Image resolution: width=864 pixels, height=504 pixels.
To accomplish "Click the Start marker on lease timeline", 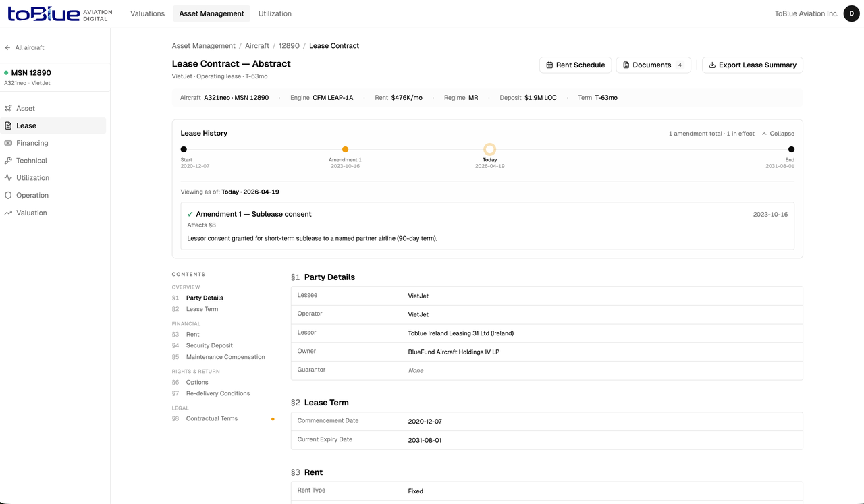I will tap(184, 150).
